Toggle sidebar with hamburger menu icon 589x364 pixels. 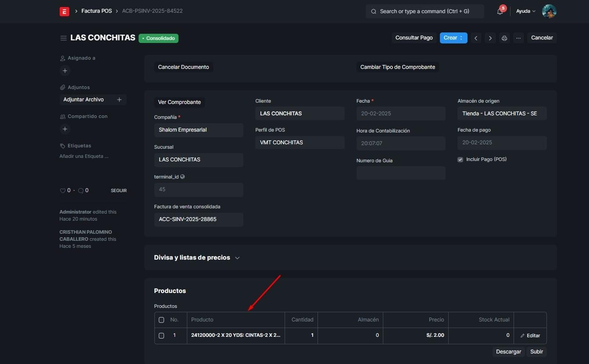click(x=64, y=38)
